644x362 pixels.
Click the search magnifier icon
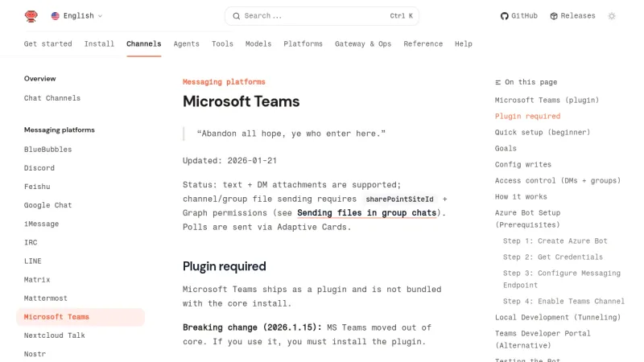pos(236,16)
